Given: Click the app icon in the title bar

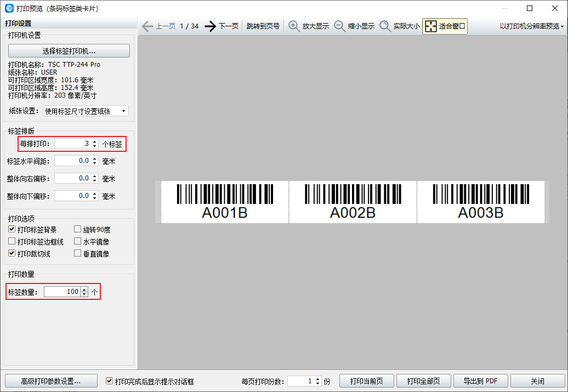Looking at the screenshot, I should click(x=9, y=8).
